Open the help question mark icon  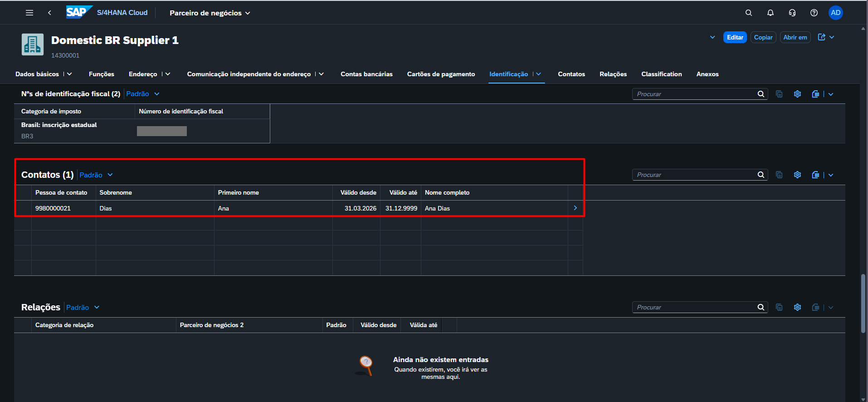814,13
